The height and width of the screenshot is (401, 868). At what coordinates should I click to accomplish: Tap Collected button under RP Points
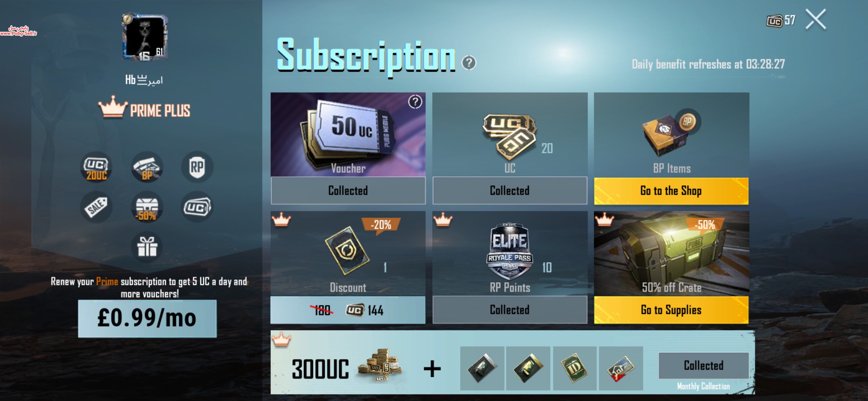[x=510, y=310]
